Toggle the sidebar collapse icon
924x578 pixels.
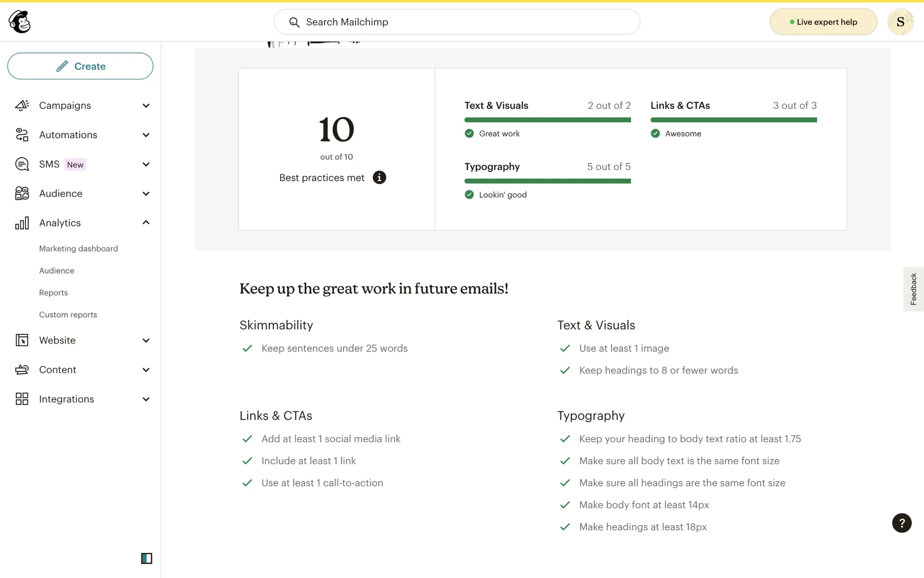coord(146,558)
